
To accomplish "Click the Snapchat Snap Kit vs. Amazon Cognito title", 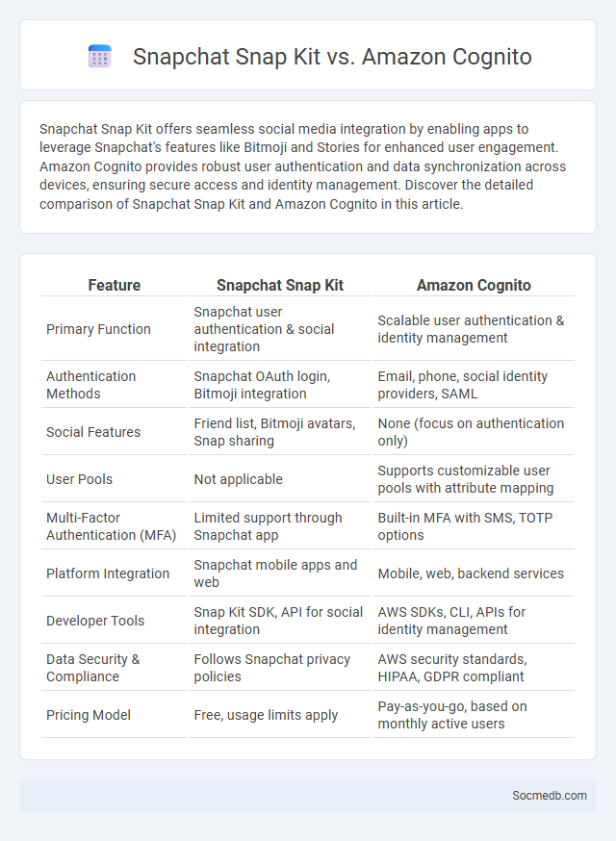I will [x=332, y=57].
